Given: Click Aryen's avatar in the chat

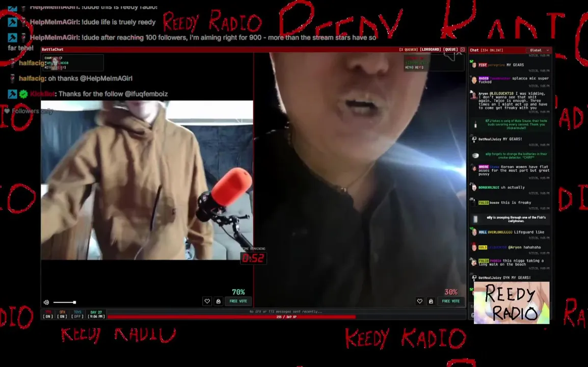Looking at the screenshot, I should pyautogui.click(x=474, y=95).
